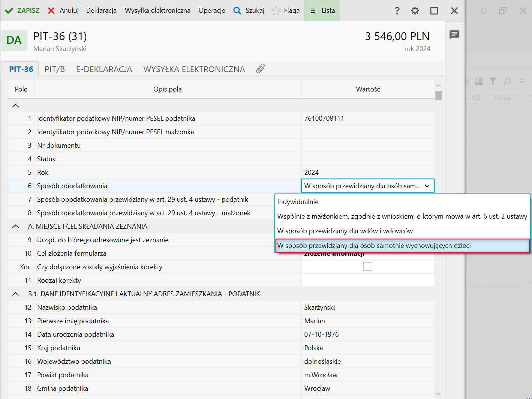Open the E-DEKLARACJA tab

104,69
